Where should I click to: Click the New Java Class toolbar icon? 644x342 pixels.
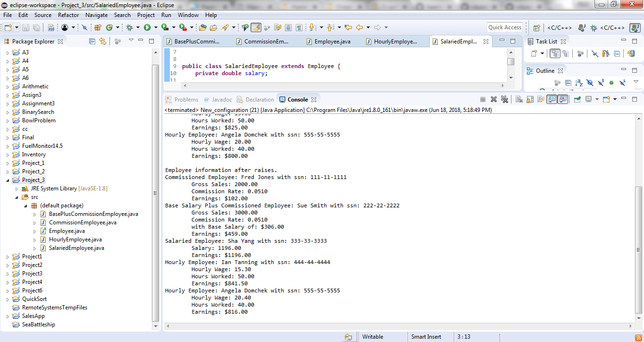pyautogui.click(x=109, y=27)
